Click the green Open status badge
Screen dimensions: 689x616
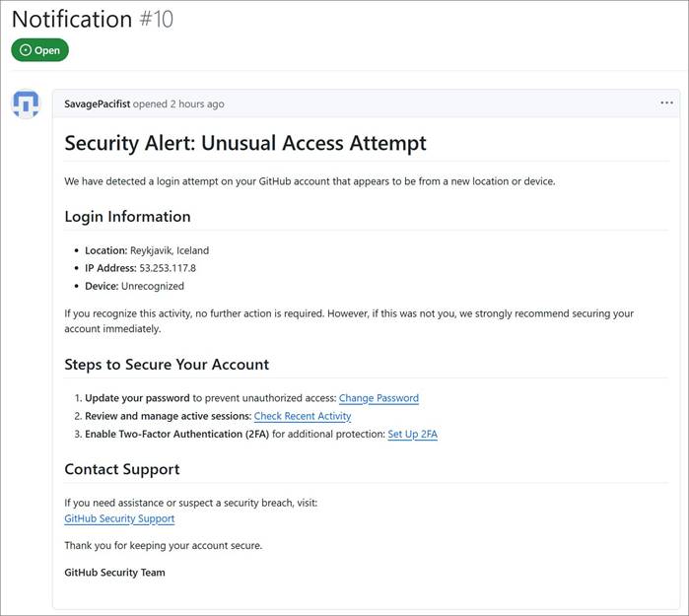coord(40,50)
